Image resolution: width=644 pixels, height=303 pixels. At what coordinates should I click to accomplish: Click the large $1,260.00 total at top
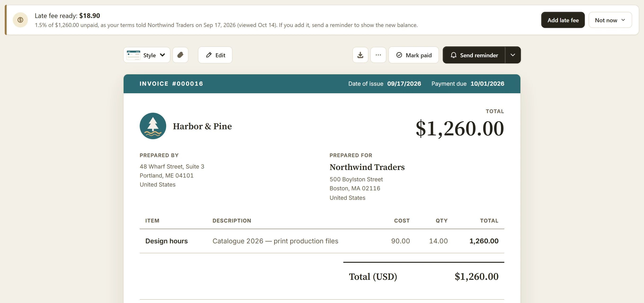click(x=460, y=128)
